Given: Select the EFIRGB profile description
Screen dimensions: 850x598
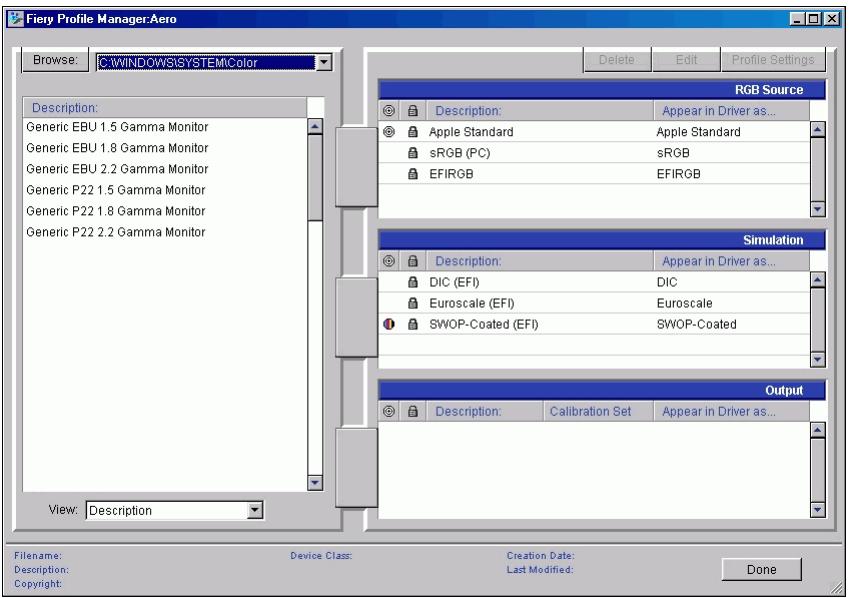Looking at the screenshot, I should (451, 174).
